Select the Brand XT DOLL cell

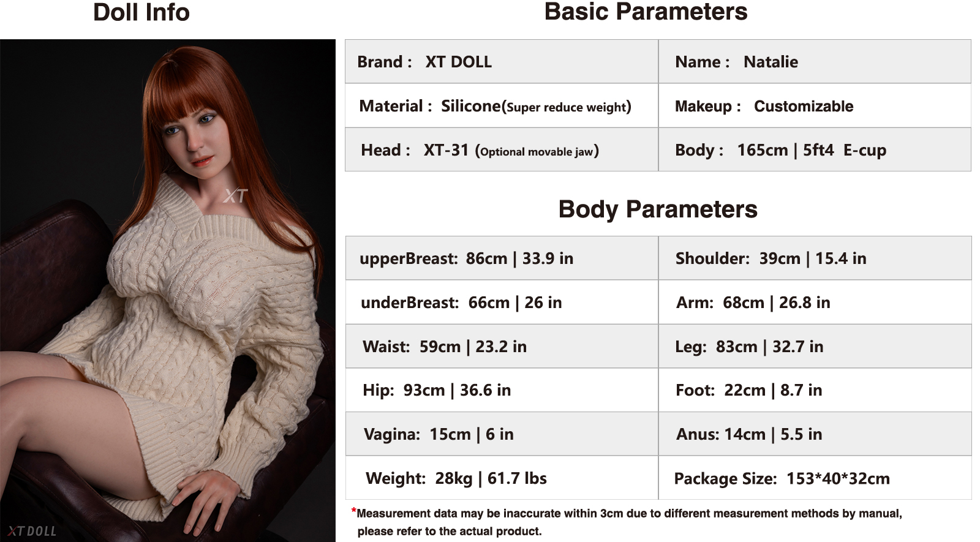[x=502, y=62]
